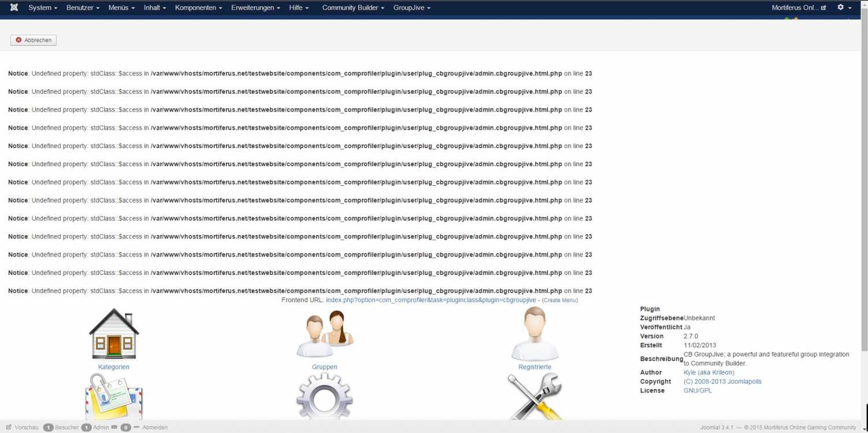Screen dimensions: 868x433
Task: Click Vorschau in the status bar
Action: coord(27,427)
